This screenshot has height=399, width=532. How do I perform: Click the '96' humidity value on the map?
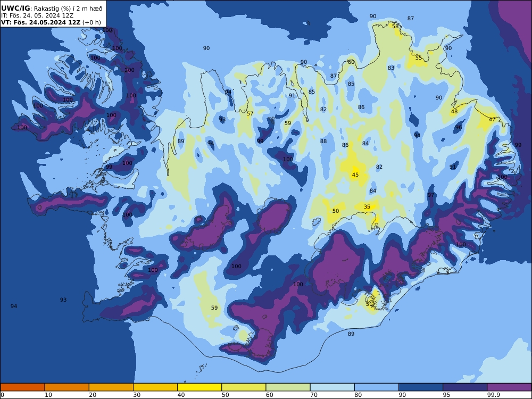(459, 128)
